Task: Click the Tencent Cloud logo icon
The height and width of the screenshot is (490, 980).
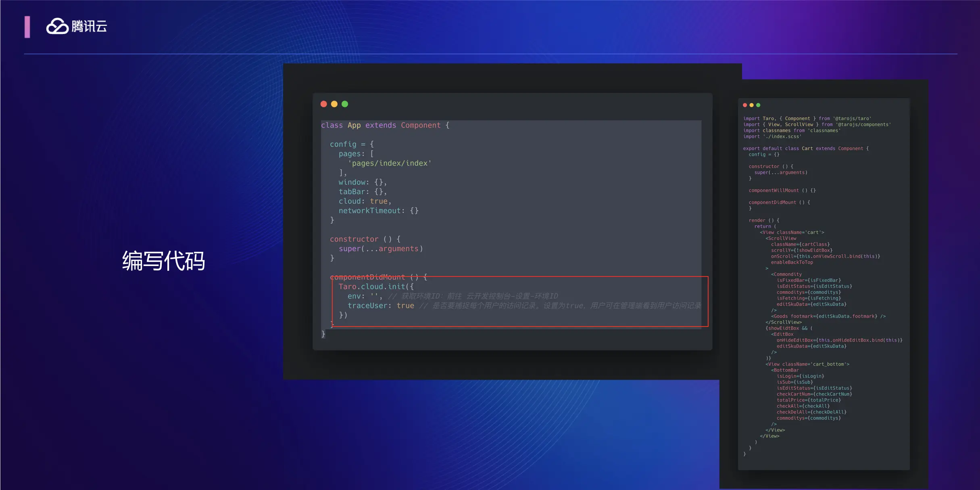Action: pyautogui.click(x=57, y=27)
